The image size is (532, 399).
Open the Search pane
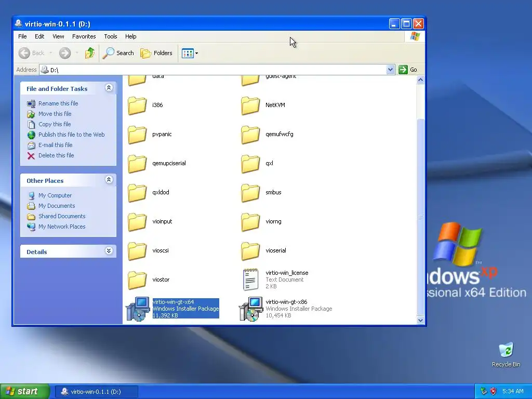[x=118, y=53]
